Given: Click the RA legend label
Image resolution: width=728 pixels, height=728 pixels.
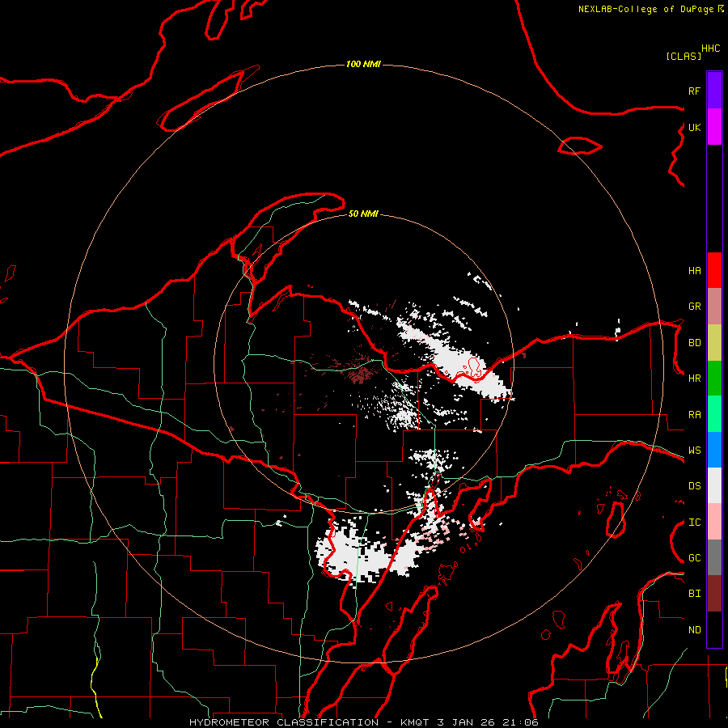Looking at the screenshot, I should (694, 415).
